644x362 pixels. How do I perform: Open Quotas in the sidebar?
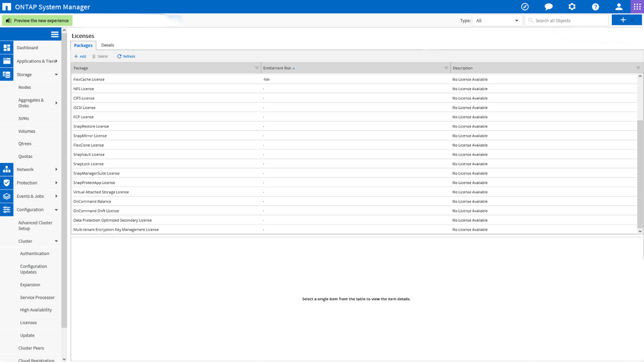pos(25,156)
